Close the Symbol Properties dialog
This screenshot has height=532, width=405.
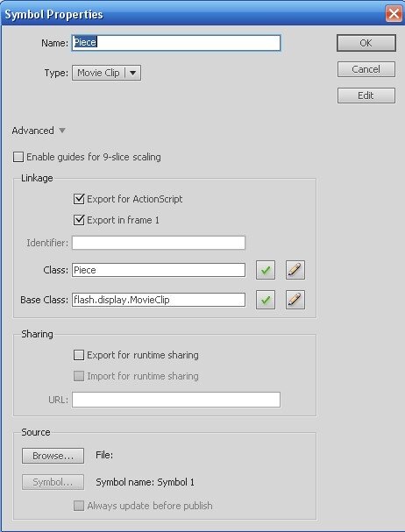(394, 14)
